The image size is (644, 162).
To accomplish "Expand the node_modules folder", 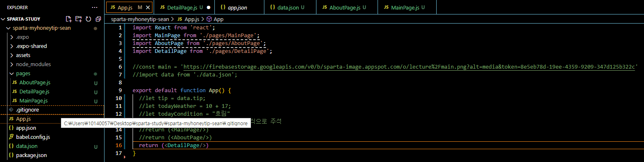I will click(x=12, y=64).
